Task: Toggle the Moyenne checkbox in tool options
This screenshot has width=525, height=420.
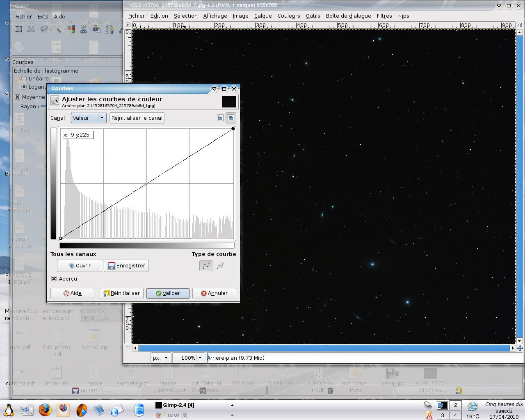Action: [18, 97]
